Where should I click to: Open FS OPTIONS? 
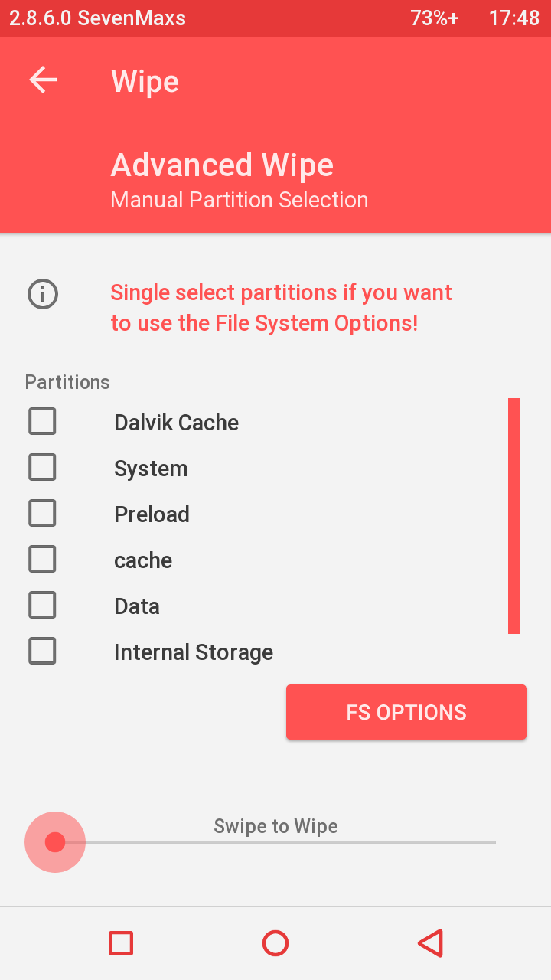(406, 712)
